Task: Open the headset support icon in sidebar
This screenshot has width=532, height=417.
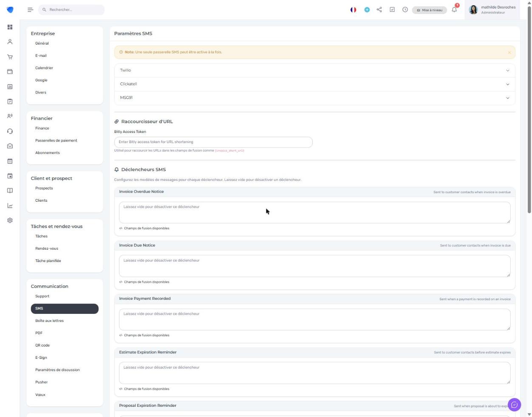Action: pos(10,131)
